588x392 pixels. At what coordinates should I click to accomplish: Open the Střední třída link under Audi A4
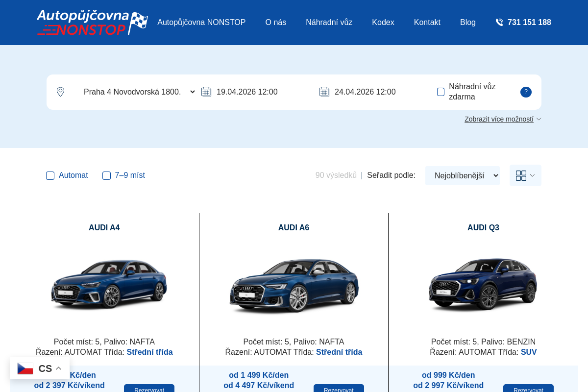[x=149, y=352]
